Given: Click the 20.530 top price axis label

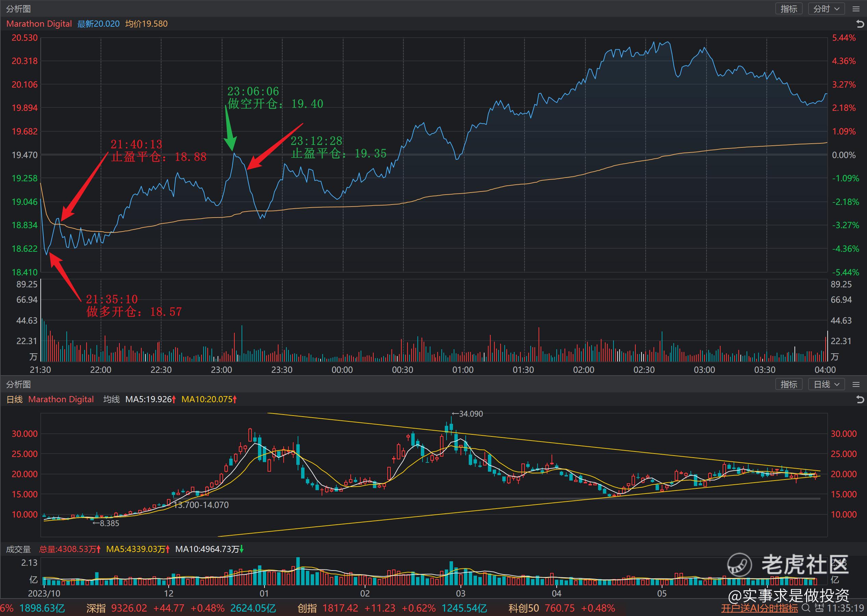Looking at the screenshot, I should pos(25,38).
